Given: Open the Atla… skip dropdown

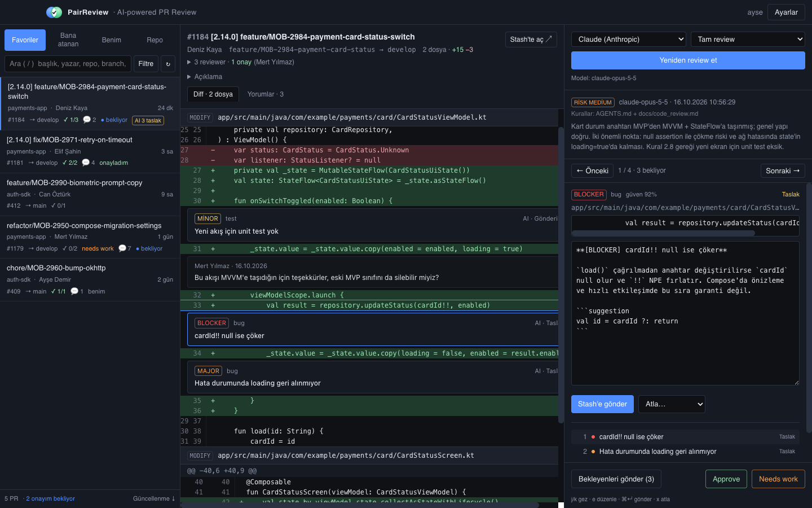Looking at the screenshot, I should click(672, 404).
